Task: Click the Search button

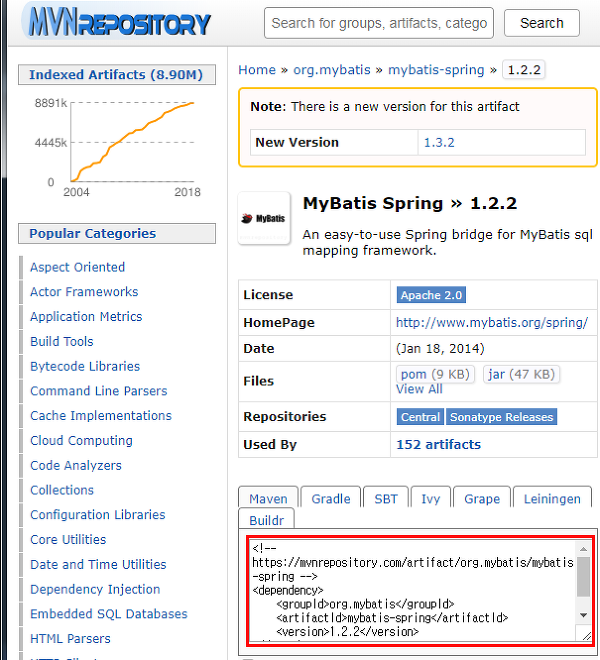Action: (x=541, y=23)
